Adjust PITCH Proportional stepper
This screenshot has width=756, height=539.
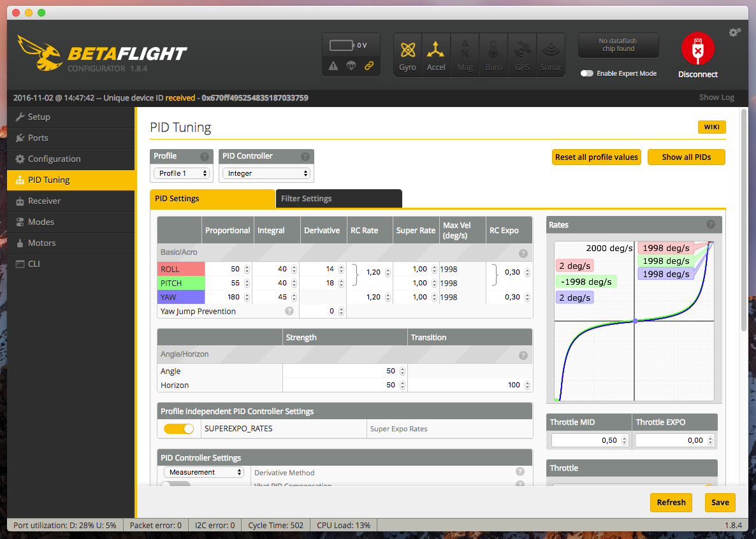pos(247,283)
